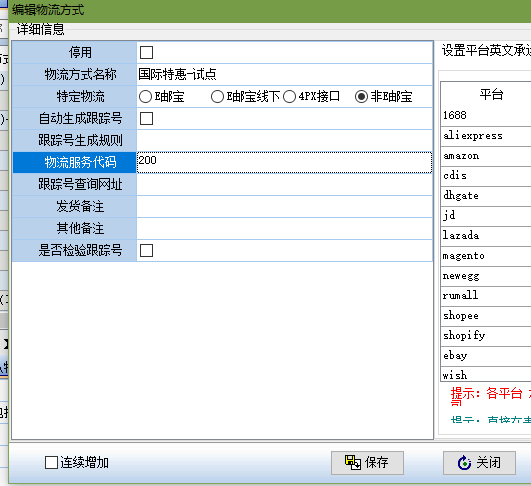Click the 关闭 button
This screenshot has height=486, width=531.
[479, 463]
